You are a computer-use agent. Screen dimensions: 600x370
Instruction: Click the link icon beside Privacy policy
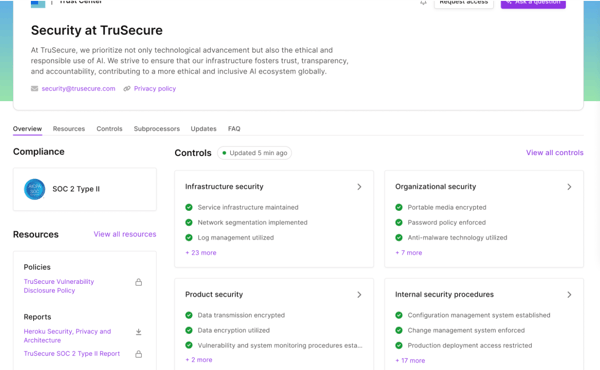pyautogui.click(x=127, y=88)
